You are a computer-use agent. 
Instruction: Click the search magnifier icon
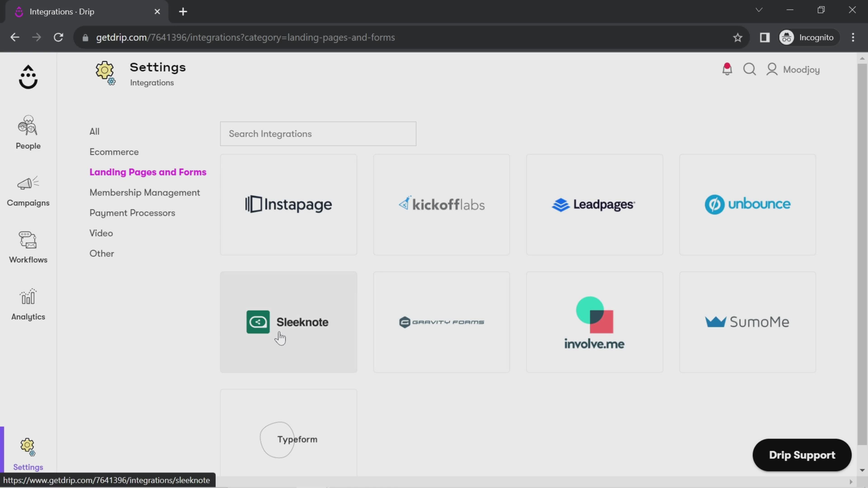pos(750,69)
